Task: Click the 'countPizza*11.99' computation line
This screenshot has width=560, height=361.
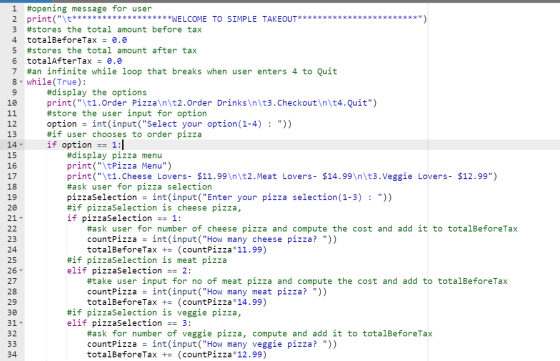Action: pyautogui.click(x=177, y=250)
